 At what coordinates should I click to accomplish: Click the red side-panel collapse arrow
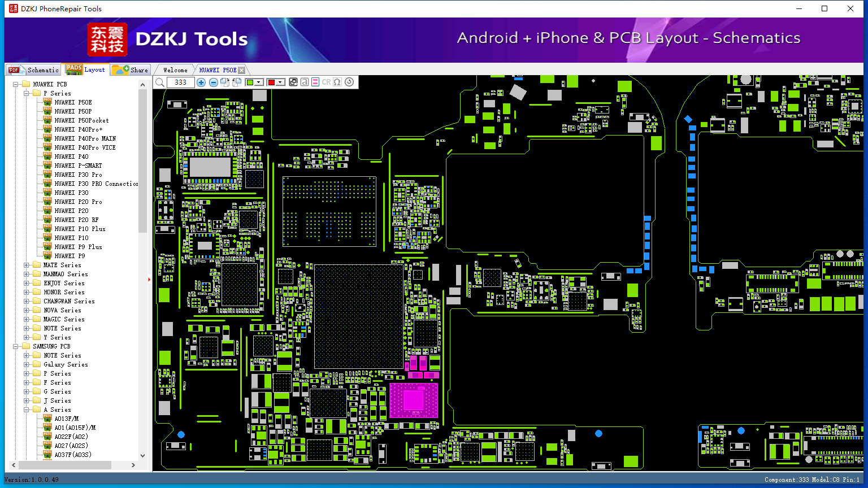pyautogui.click(x=149, y=279)
